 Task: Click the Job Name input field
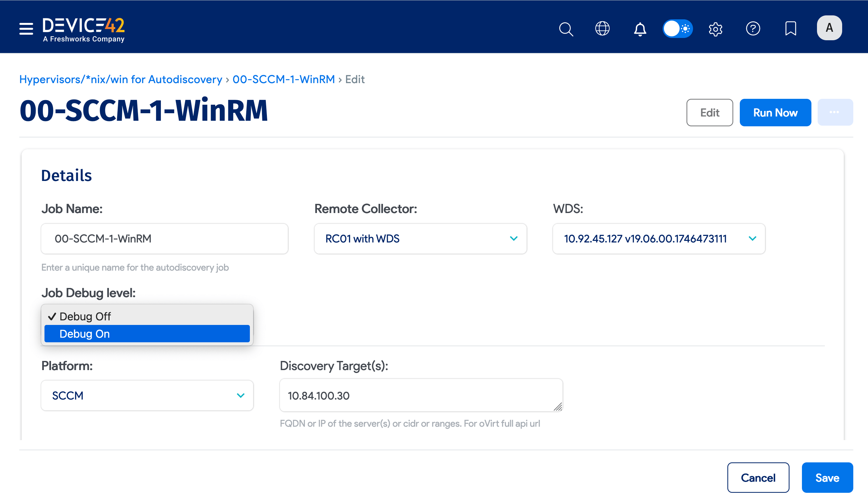click(165, 239)
